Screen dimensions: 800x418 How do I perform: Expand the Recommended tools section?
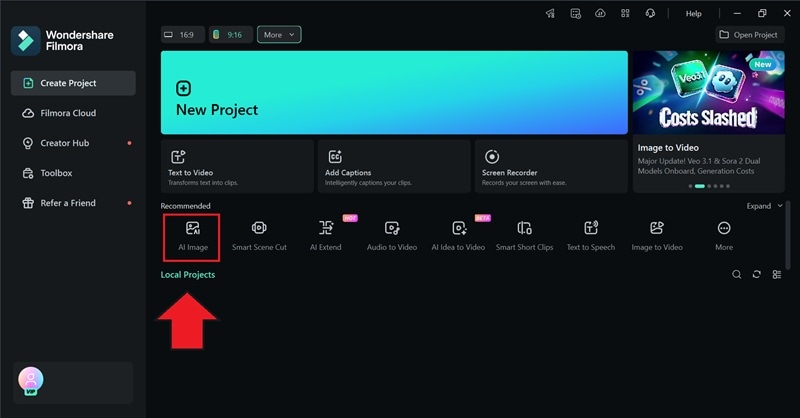(764, 206)
